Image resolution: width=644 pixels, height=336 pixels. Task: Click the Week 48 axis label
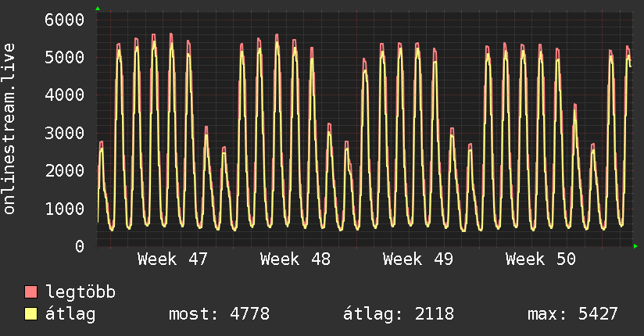tap(295, 259)
